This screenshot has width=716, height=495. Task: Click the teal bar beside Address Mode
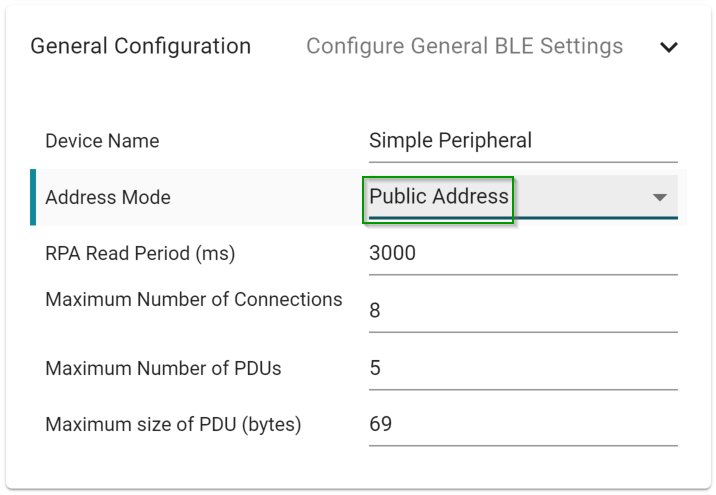(x=33, y=197)
